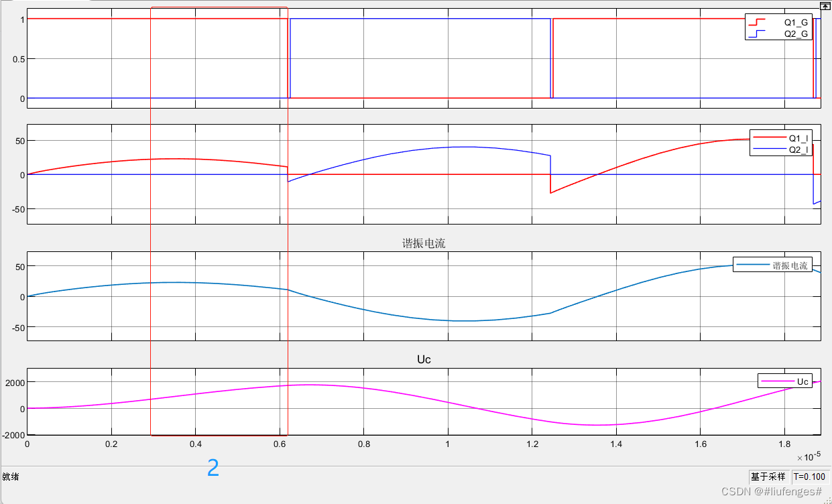Click the axes maximize icon at the scope's corner
The width and height of the screenshot is (832, 504).
coord(825,5)
